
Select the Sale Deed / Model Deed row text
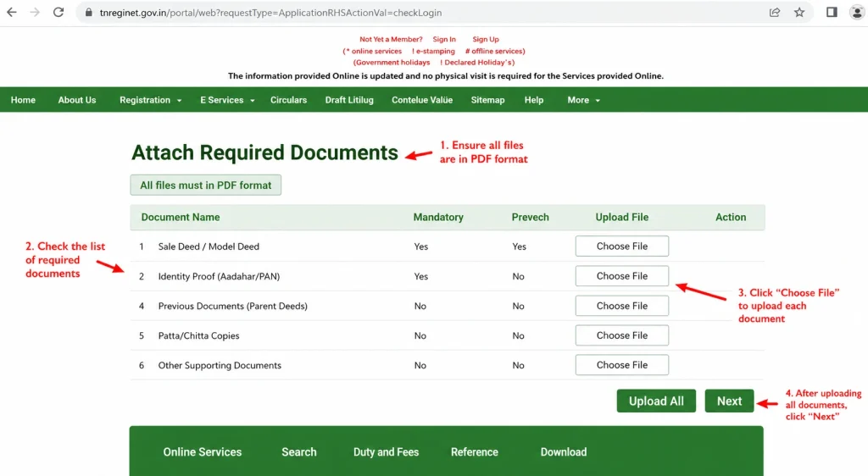[209, 246]
